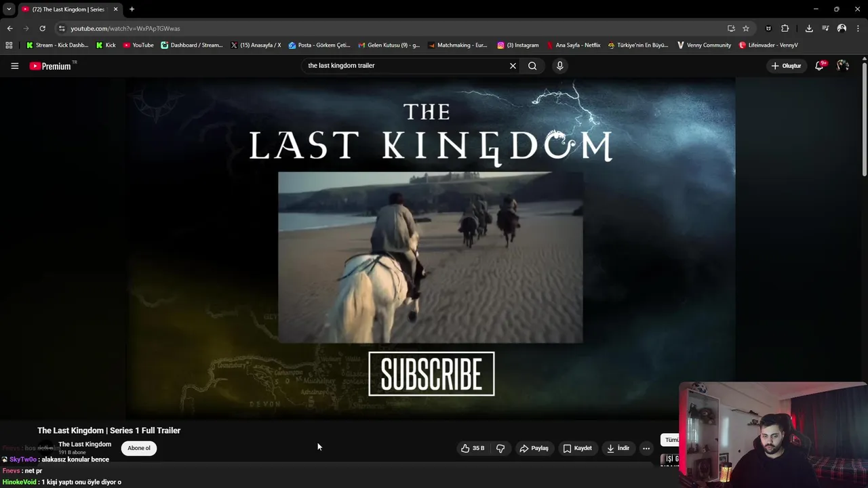
Task: Open Venny Community bookmark
Action: click(704, 45)
